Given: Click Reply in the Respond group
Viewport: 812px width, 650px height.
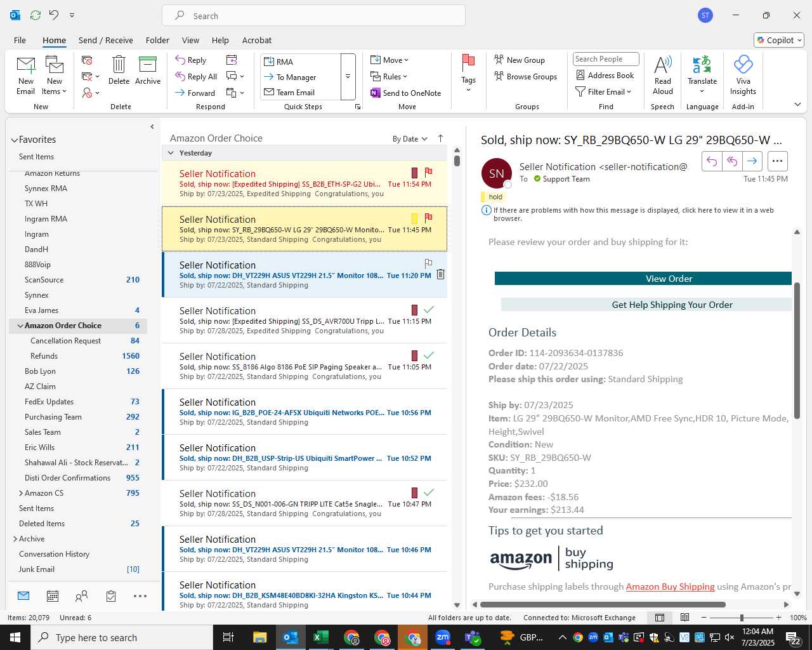Looking at the screenshot, I should [x=191, y=60].
